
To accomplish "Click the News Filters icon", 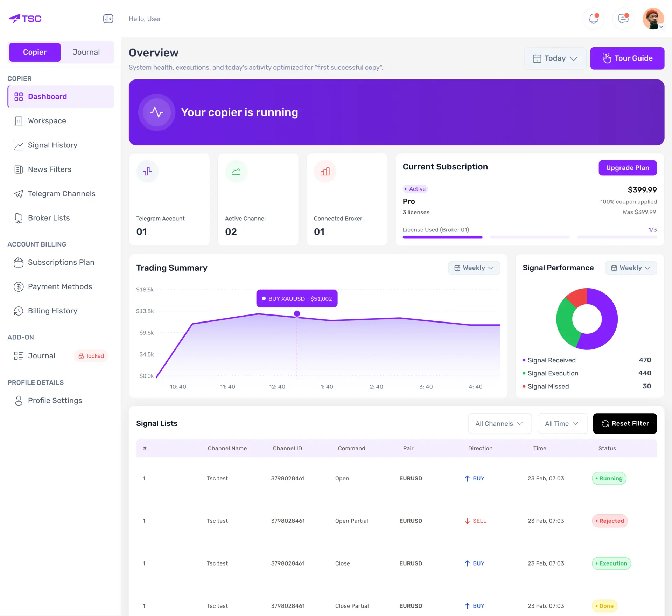I will (19, 169).
